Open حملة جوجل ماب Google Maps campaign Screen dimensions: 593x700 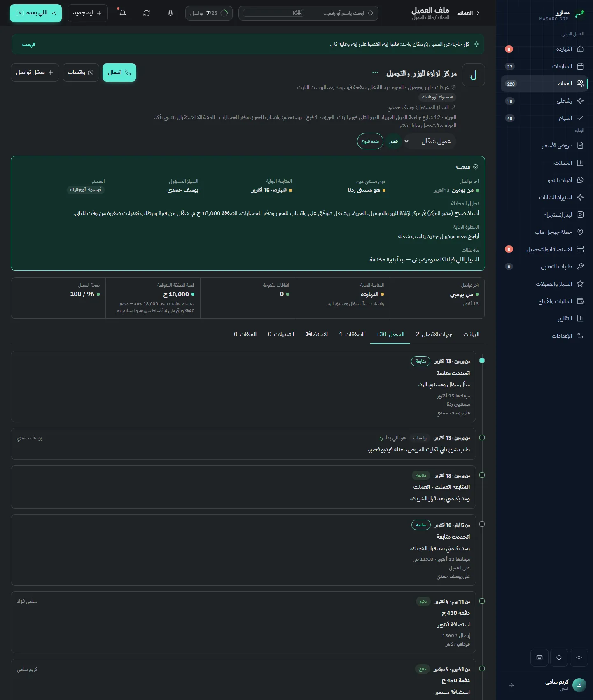[x=544, y=232]
